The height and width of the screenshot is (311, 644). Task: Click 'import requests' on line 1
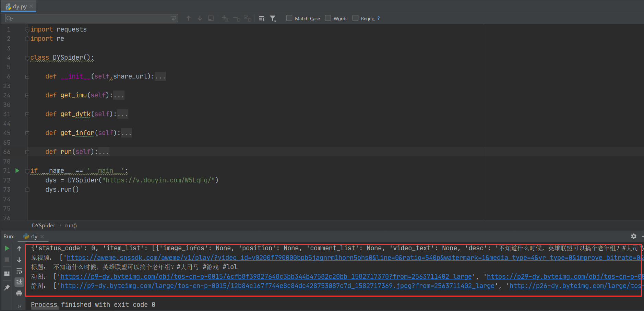click(x=59, y=29)
